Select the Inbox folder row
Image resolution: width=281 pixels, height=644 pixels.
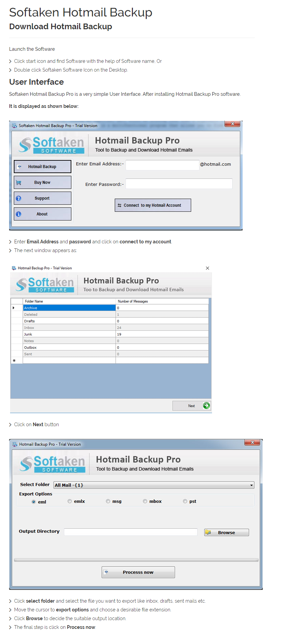(110, 327)
